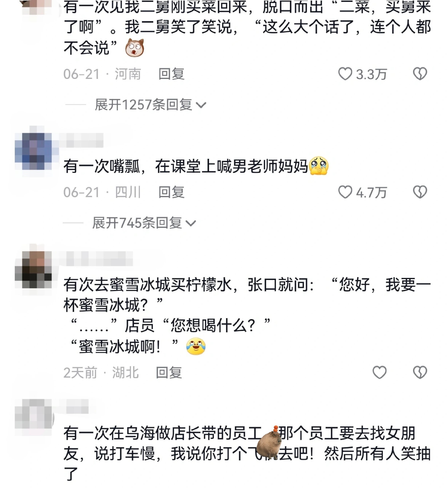Tap the shocked dog emoji after 不会说
Screen dimensions: 448x488
pyautogui.click(x=135, y=47)
